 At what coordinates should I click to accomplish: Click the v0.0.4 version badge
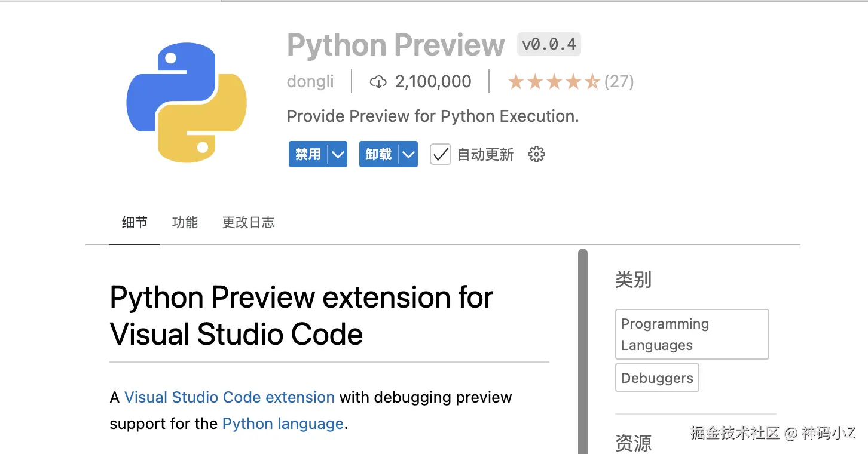click(x=549, y=44)
